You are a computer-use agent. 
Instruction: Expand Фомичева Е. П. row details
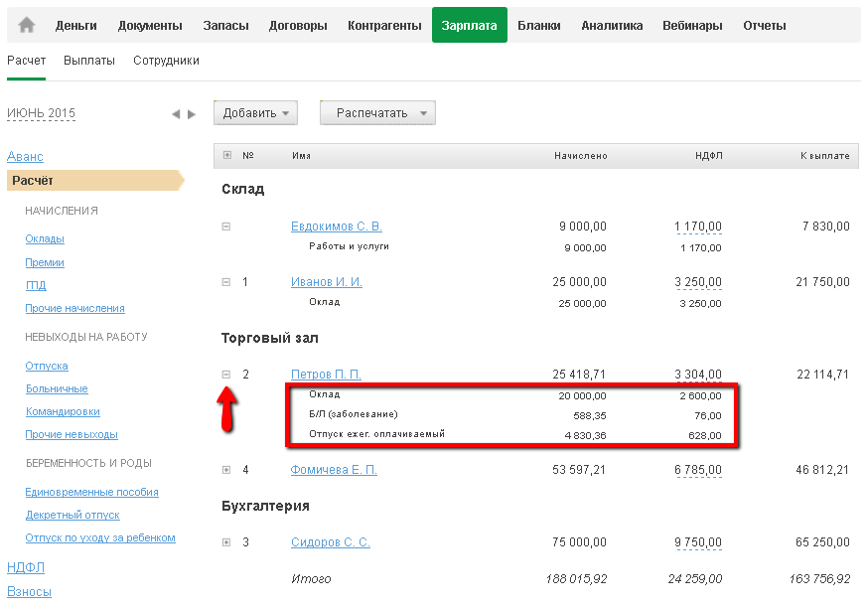coord(226,470)
